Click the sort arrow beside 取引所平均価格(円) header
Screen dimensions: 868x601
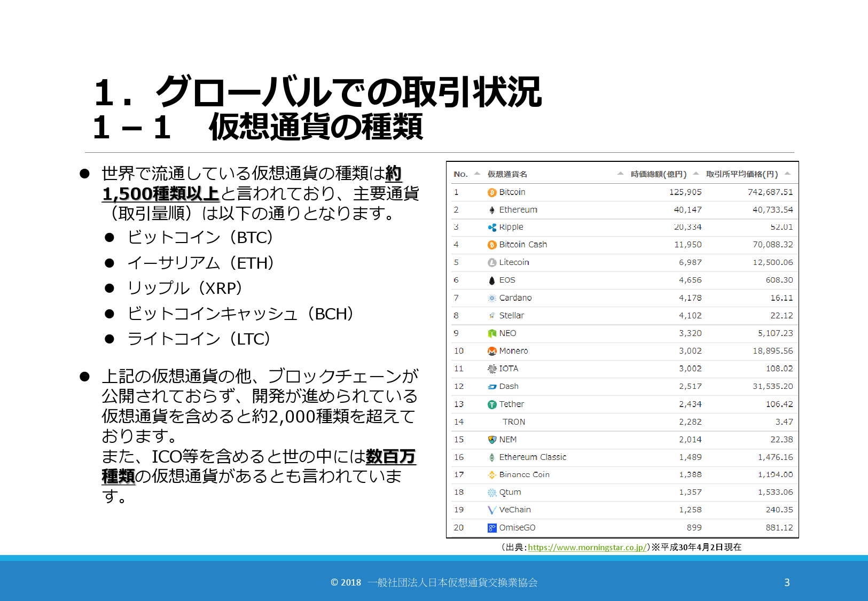pyautogui.click(x=787, y=174)
